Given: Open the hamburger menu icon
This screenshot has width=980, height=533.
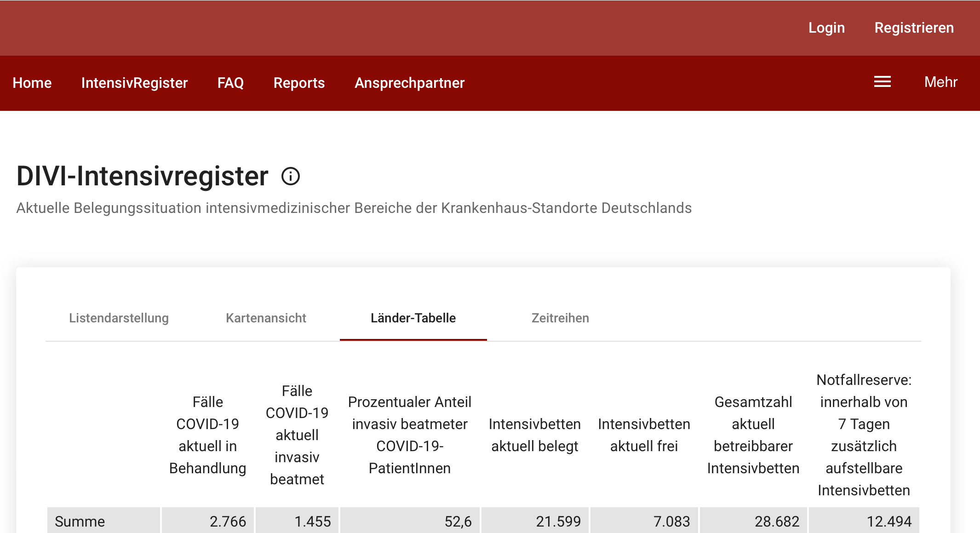Looking at the screenshot, I should (x=882, y=82).
